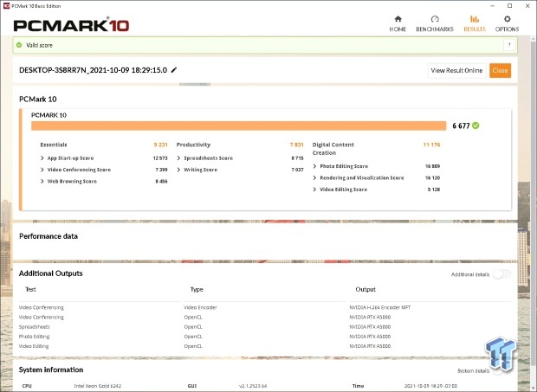
Task: Open the Home section
Action: tap(398, 23)
